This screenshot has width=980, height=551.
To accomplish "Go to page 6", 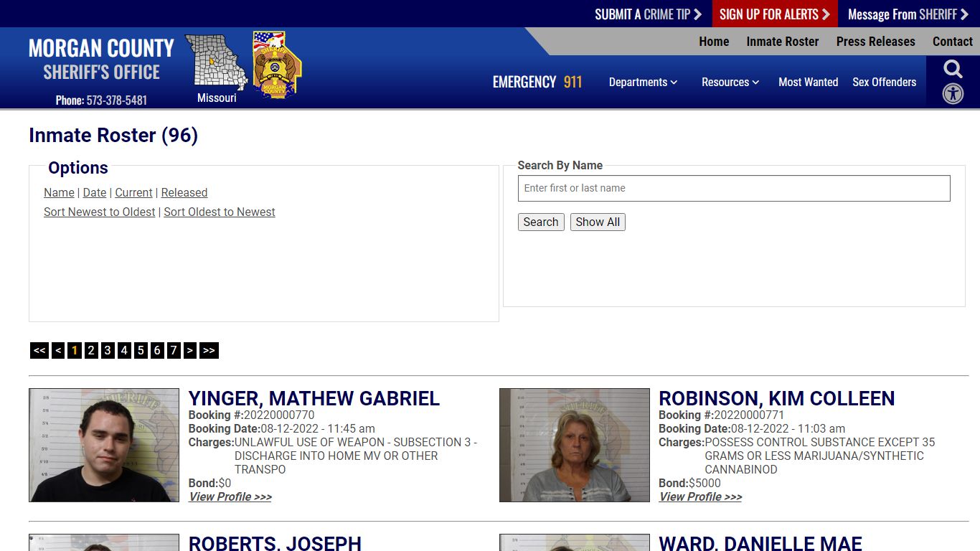I will click(157, 350).
